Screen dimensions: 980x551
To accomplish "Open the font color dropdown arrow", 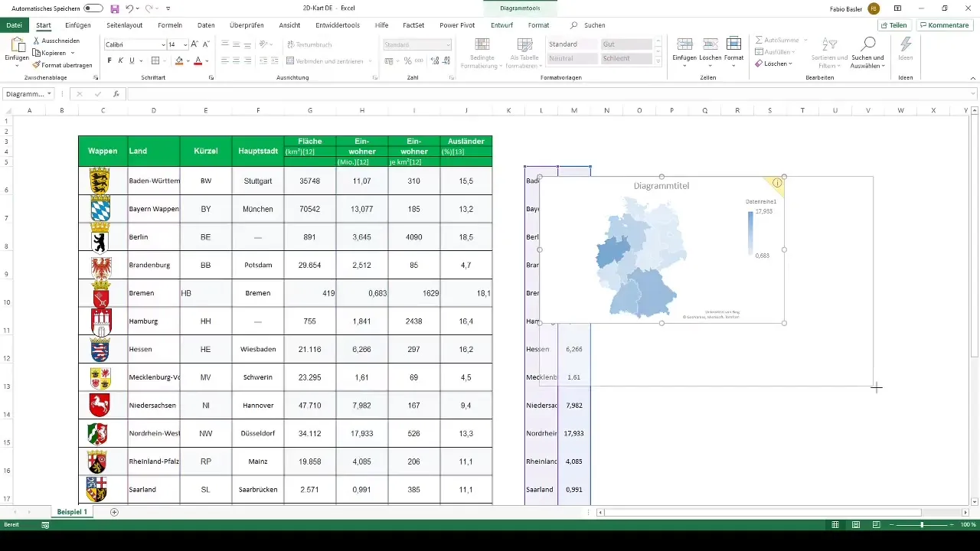I will point(207,60).
